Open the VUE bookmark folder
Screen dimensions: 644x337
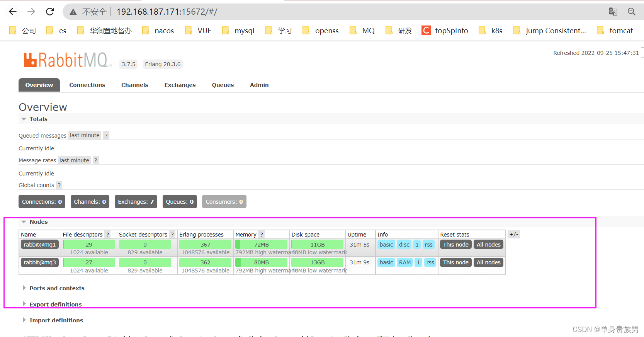click(198, 31)
